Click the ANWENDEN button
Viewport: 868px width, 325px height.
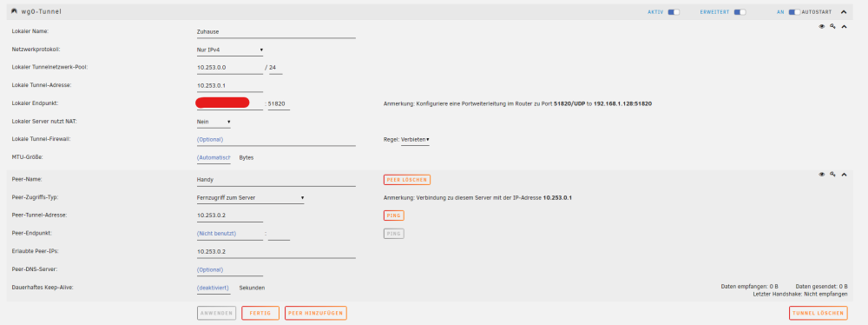pos(216,314)
